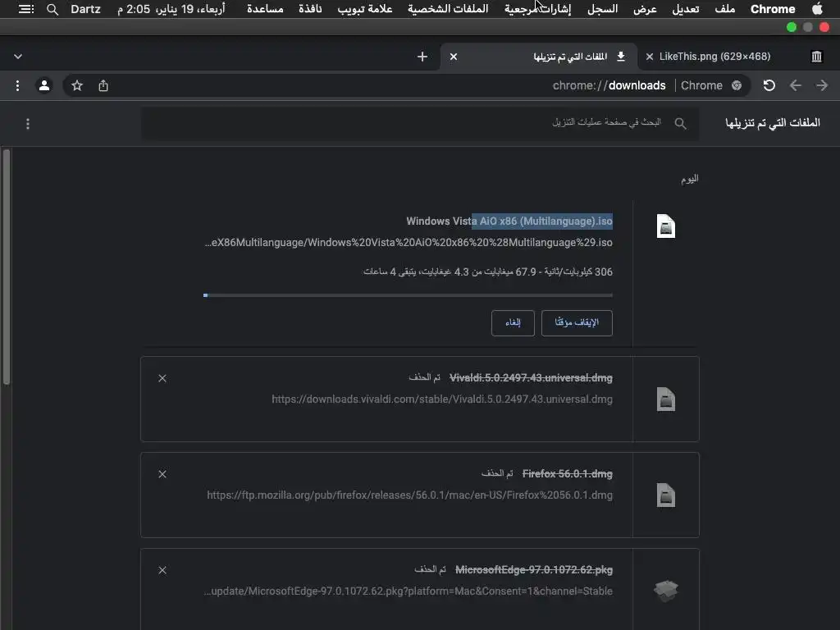This screenshot has height=630, width=840.
Task: Open the Windows Vista ISO source URL
Action: pyautogui.click(x=409, y=243)
